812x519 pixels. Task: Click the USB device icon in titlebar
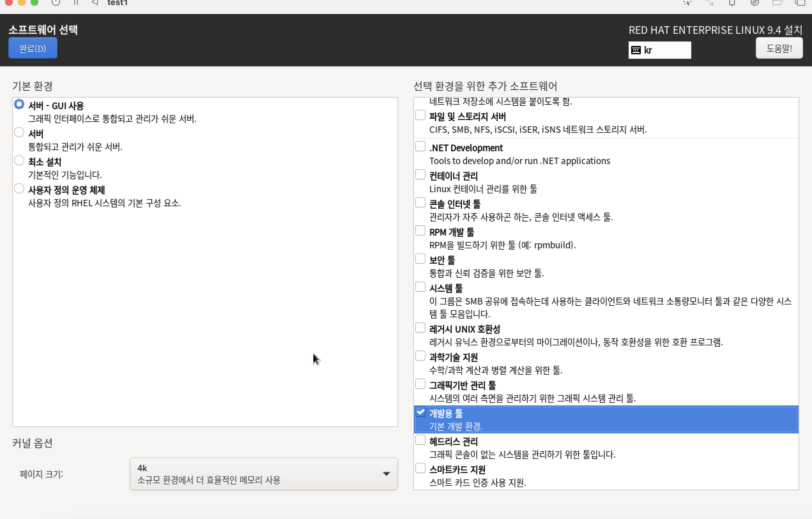[732, 3]
